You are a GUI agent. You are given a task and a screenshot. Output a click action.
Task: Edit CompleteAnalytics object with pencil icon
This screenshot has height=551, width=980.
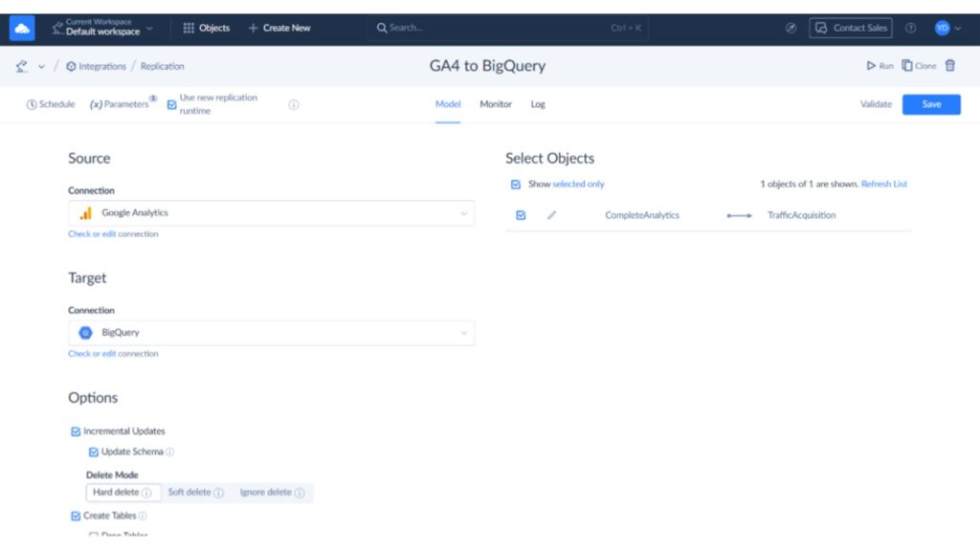point(551,215)
